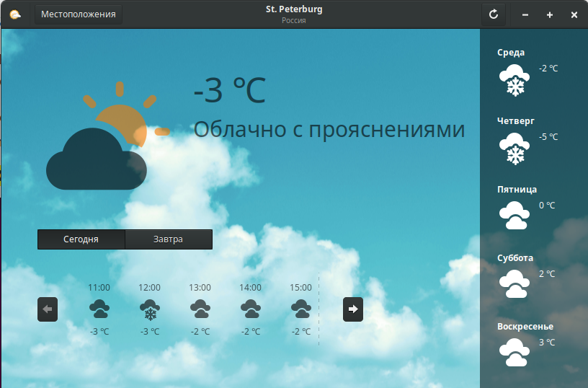This screenshot has height=388, width=588.
Task: Click the 12:00 snow forecast icon
Action: (x=149, y=310)
